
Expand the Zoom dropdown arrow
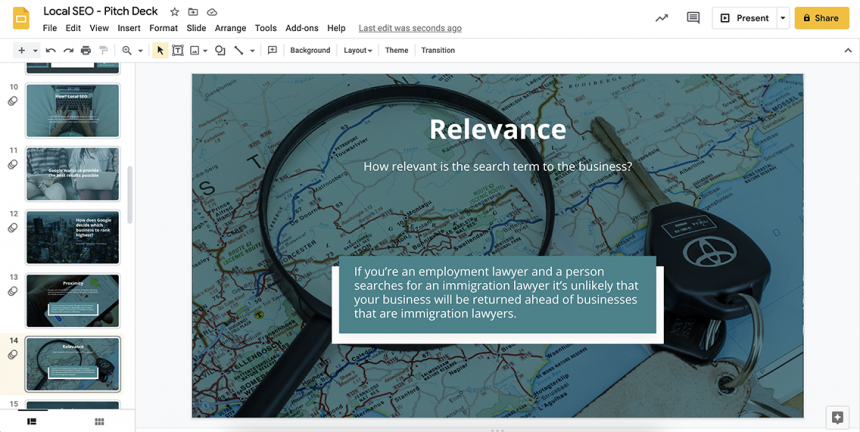click(140, 50)
